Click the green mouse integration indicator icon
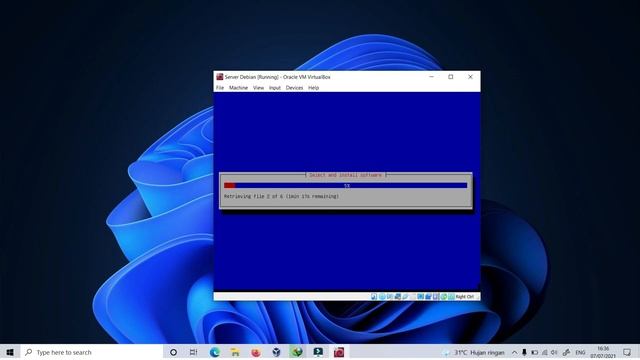 click(x=444, y=297)
